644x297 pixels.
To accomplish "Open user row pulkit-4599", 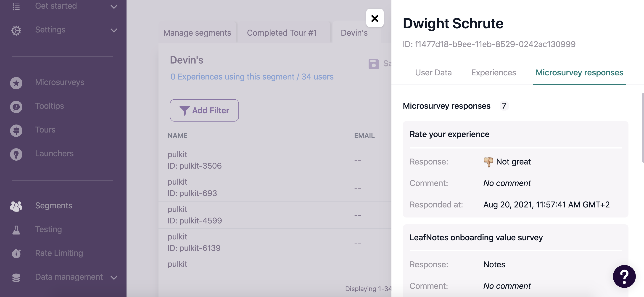I will (275, 215).
